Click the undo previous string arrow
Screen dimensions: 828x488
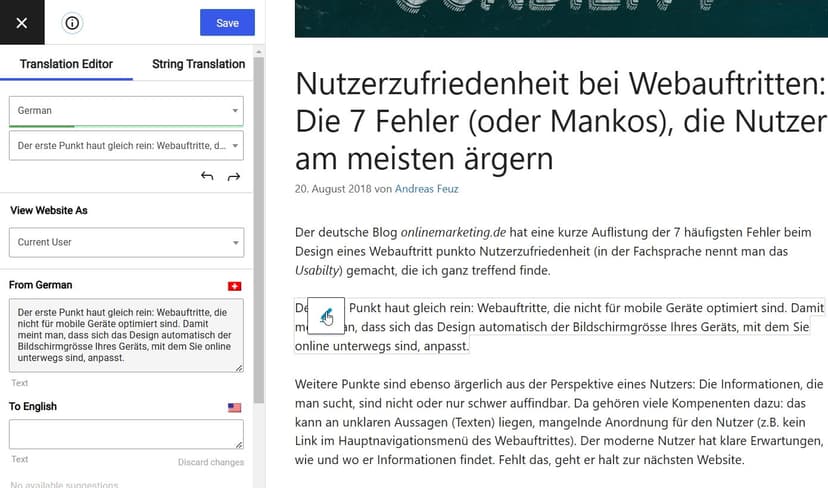coord(207,176)
